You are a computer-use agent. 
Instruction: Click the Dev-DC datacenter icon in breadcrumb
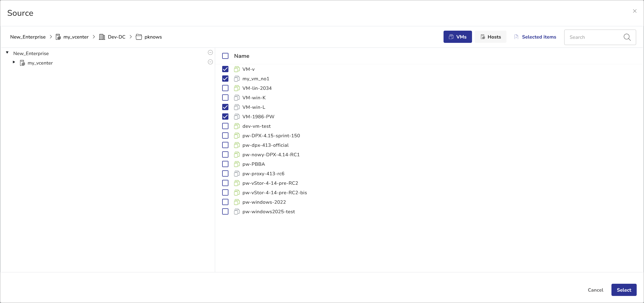pyautogui.click(x=102, y=37)
